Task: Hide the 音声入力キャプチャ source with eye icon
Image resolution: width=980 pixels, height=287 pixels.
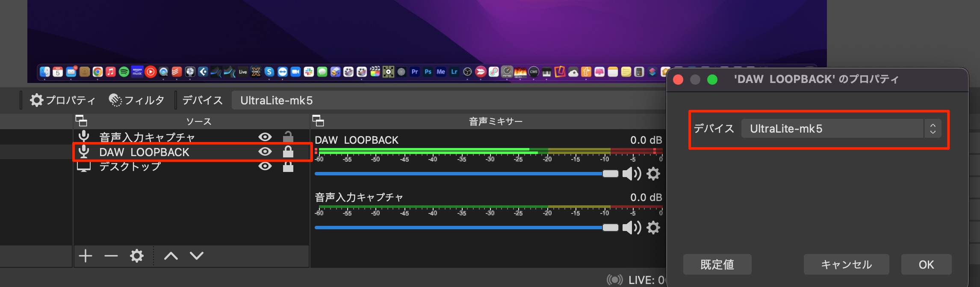Action: (x=265, y=137)
